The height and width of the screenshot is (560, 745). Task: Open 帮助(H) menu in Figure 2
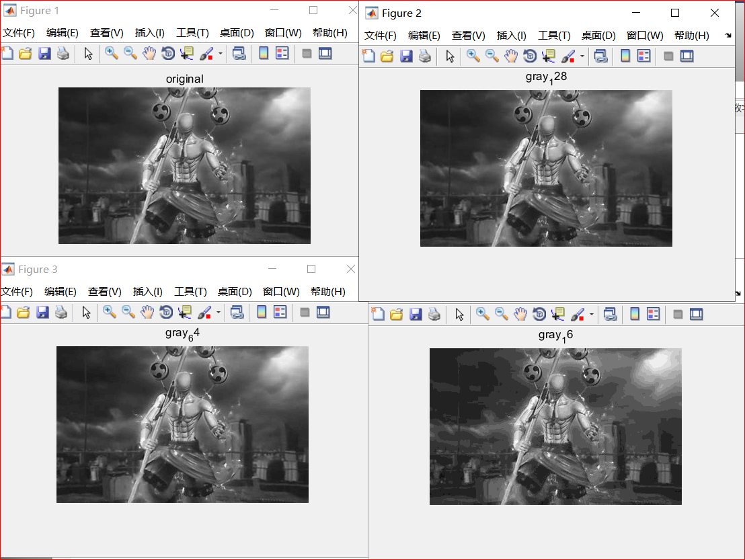point(692,36)
